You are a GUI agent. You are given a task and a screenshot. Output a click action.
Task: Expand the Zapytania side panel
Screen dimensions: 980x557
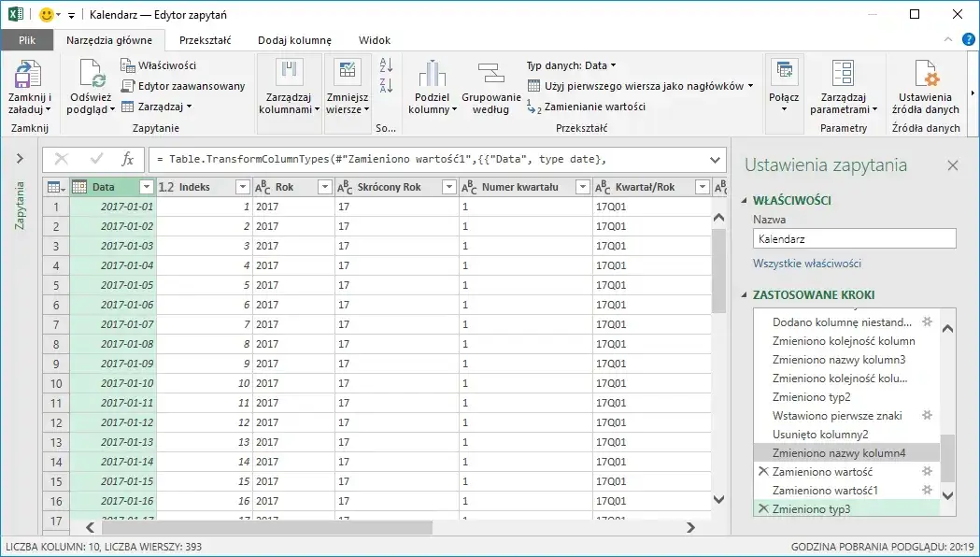19,159
